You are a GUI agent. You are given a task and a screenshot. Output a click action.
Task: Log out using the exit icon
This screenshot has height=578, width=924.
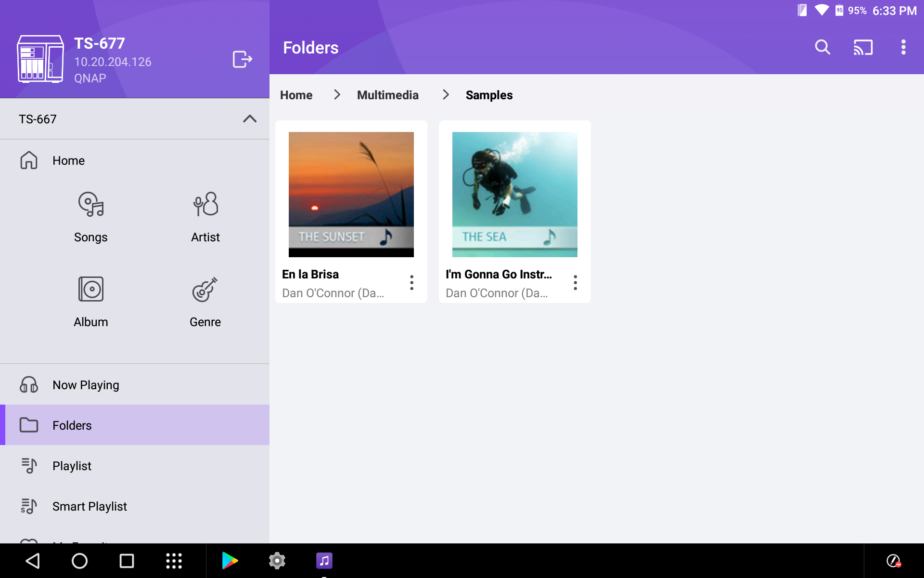coord(242,59)
